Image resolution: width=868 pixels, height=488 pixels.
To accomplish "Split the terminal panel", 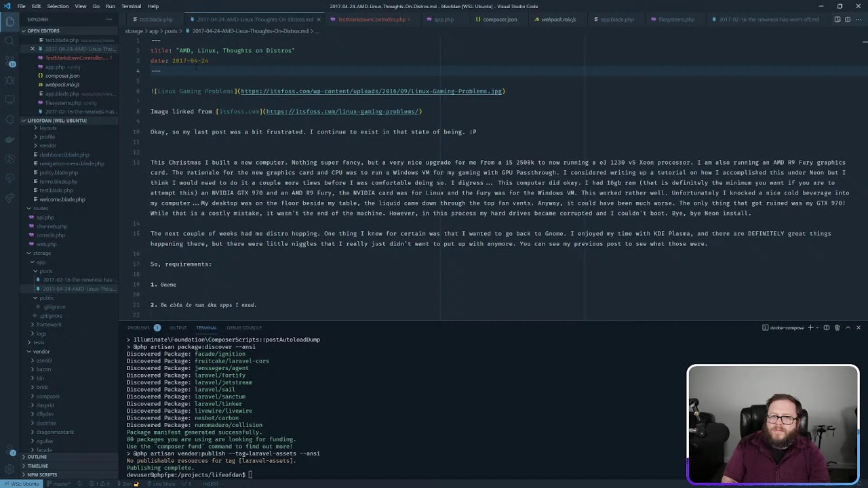I will tap(827, 327).
